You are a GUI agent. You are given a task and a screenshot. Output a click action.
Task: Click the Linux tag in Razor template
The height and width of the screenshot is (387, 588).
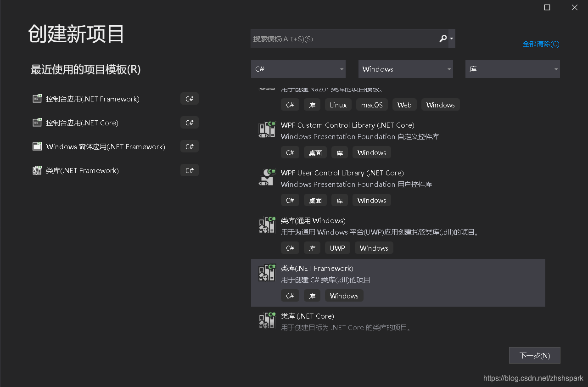[x=338, y=105]
